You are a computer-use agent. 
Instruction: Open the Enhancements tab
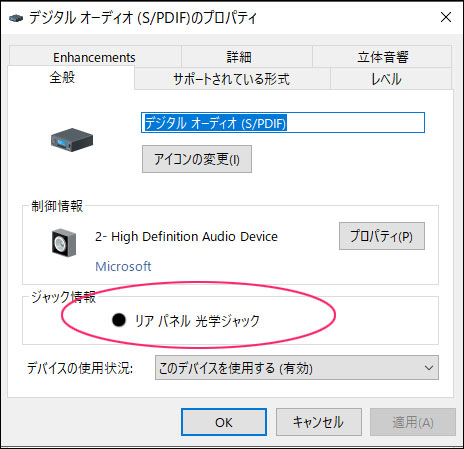point(95,57)
